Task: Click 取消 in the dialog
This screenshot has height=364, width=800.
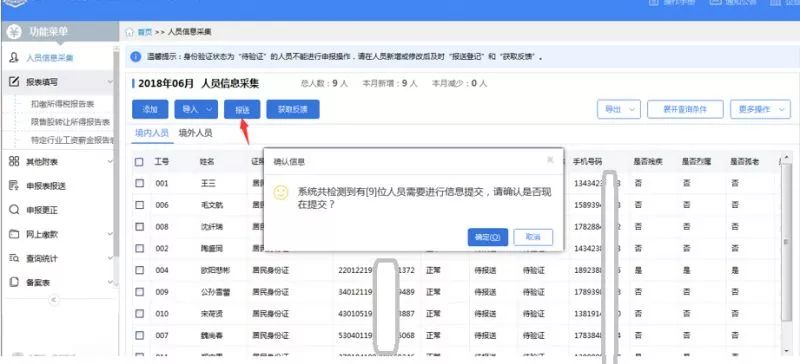Action: tap(533, 237)
